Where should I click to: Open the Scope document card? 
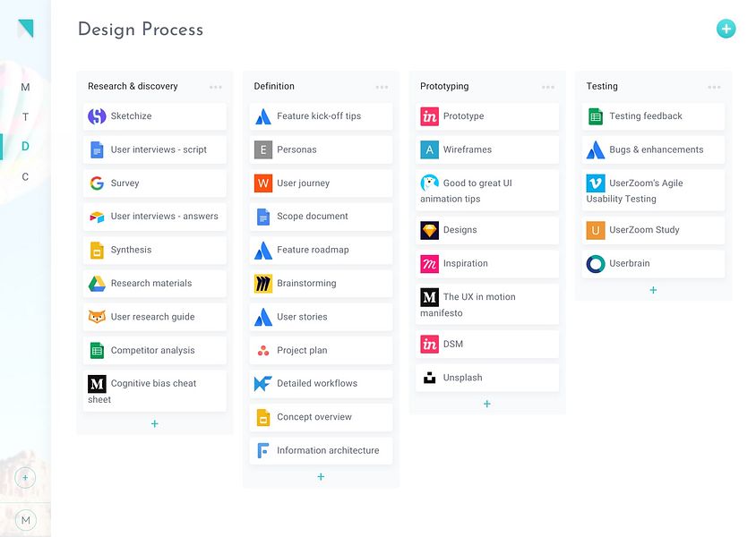click(321, 217)
